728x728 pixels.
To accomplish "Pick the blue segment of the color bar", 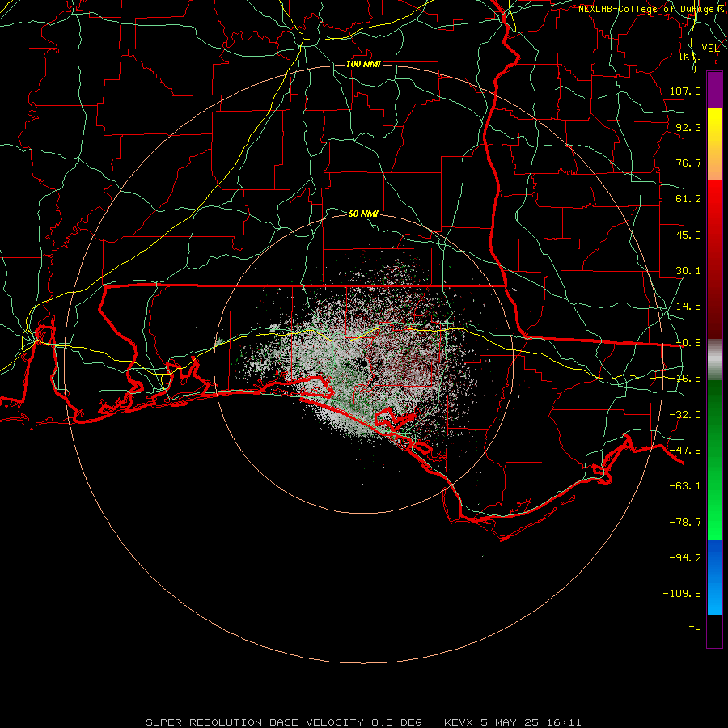I will pyautogui.click(x=714, y=577).
